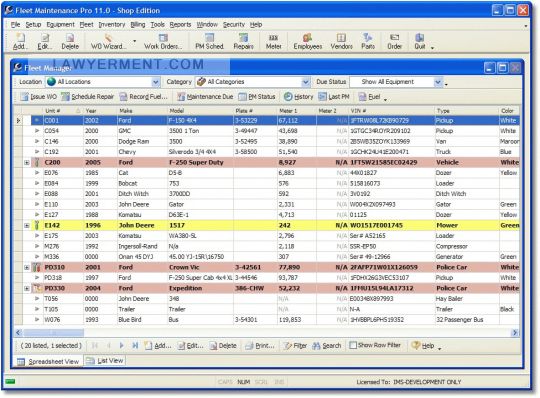
Task: Open the Equipment menu
Action: [x=60, y=24]
